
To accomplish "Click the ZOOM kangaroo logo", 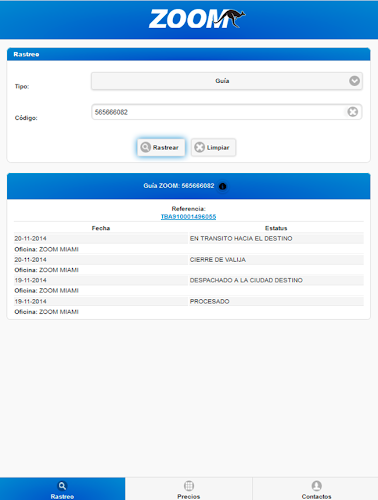I will [197, 19].
